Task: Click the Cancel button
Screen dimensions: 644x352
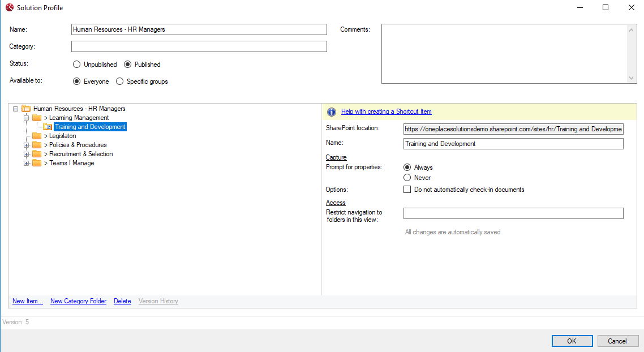Action: coord(617,341)
